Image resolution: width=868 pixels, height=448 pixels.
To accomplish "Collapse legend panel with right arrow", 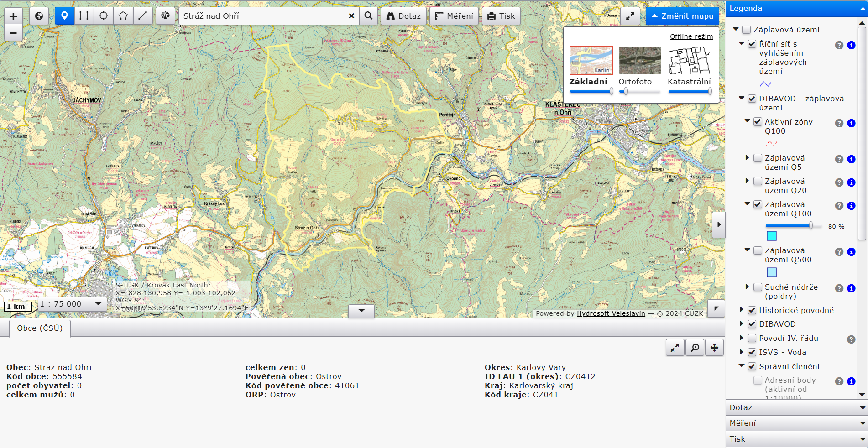I will point(719,224).
